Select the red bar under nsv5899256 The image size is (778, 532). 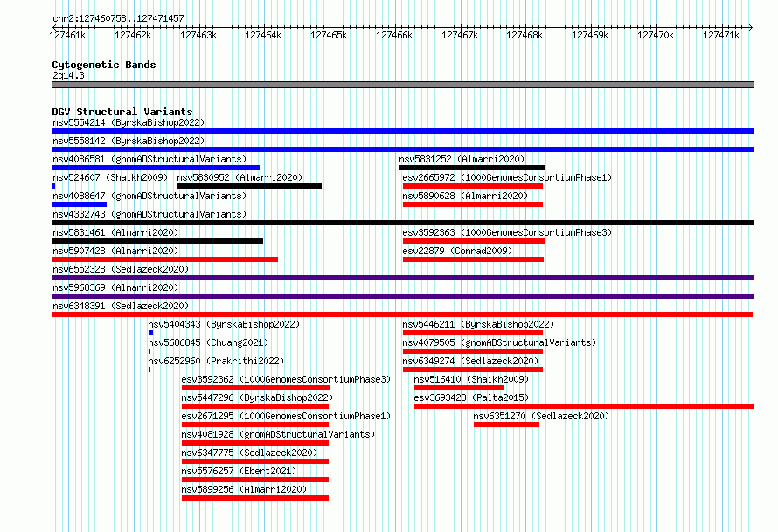(255, 498)
